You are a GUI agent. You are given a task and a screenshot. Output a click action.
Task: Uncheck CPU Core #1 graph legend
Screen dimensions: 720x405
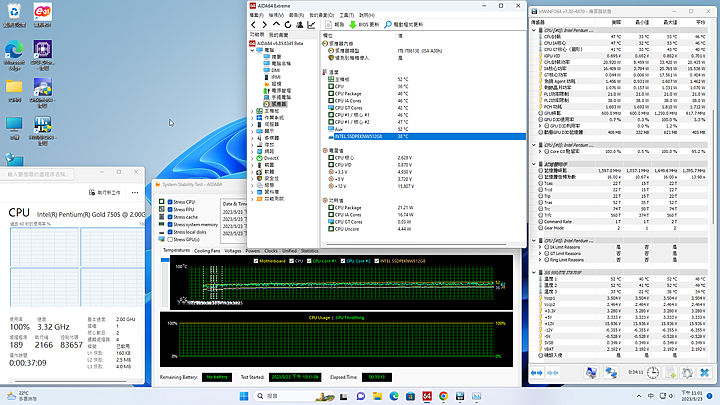[309, 261]
